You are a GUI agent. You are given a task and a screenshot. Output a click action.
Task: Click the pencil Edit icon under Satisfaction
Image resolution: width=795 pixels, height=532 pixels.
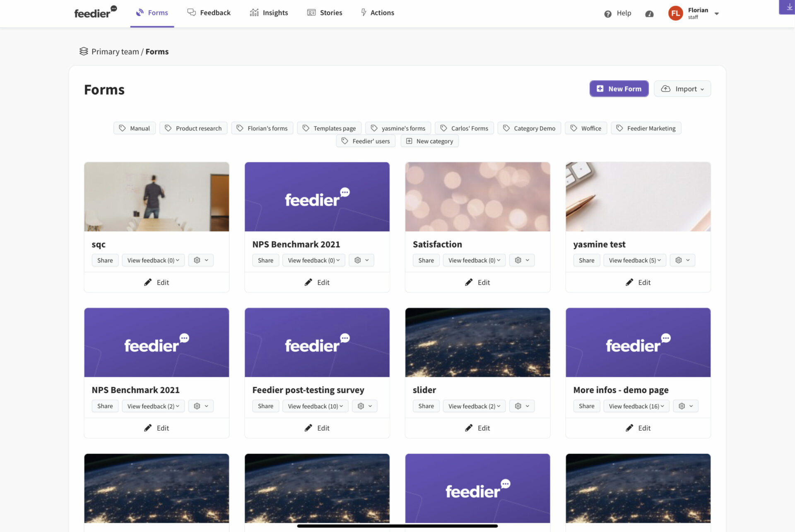[x=469, y=282]
